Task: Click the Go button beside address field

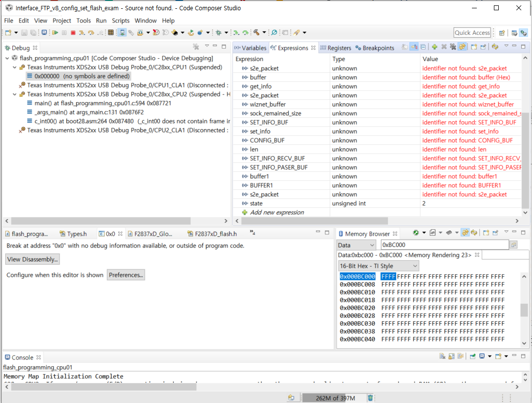Action: coord(513,245)
